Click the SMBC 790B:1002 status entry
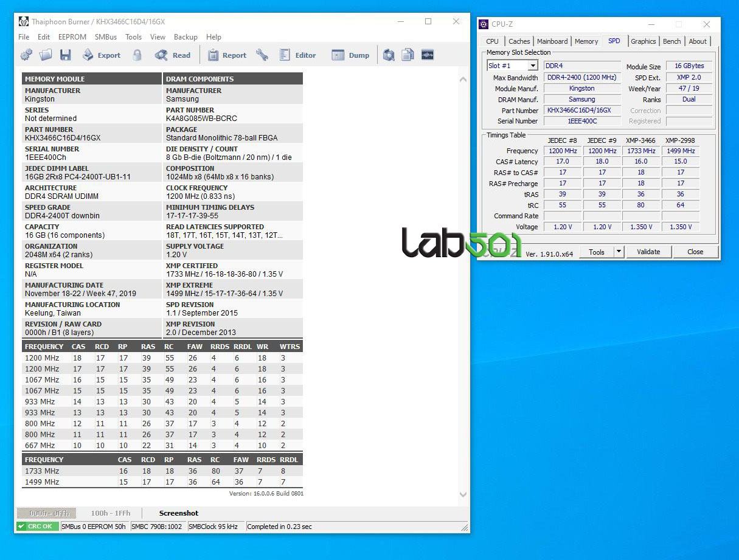This screenshot has height=560, width=739. click(x=157, y=527)
